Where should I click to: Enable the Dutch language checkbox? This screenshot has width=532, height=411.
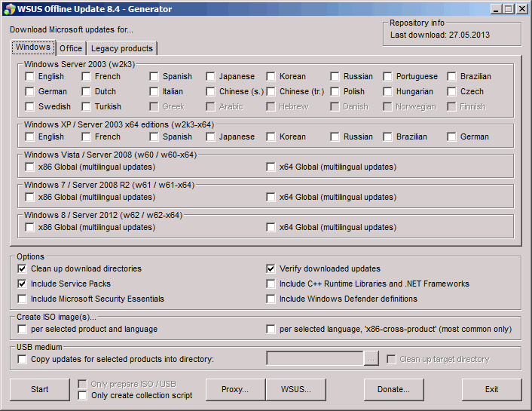pyautogui.click(x=86, y=91)
